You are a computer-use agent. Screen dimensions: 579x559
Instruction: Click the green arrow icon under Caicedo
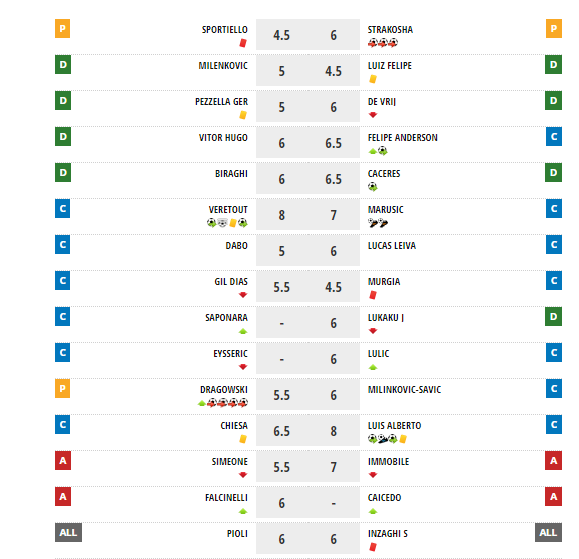click(373, 511)
